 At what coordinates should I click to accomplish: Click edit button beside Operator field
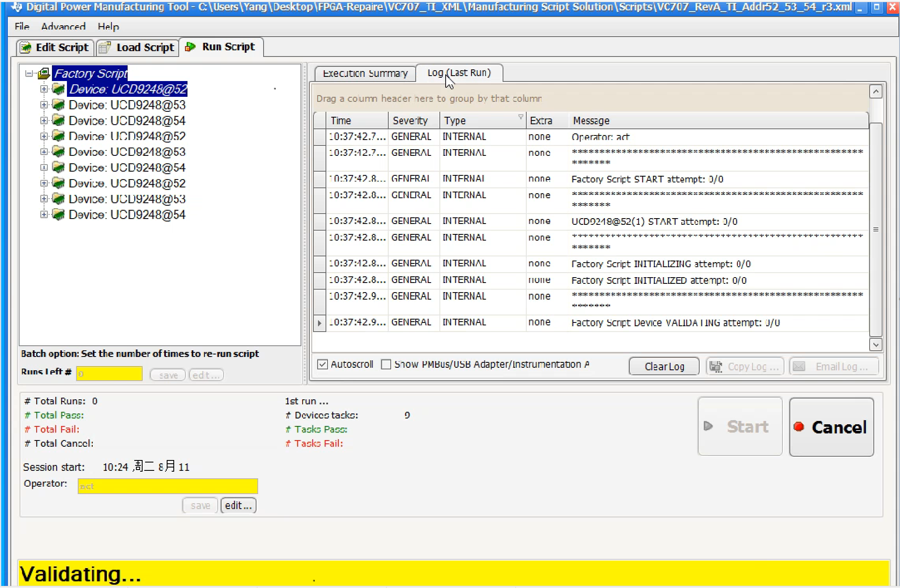coord(238,506)
